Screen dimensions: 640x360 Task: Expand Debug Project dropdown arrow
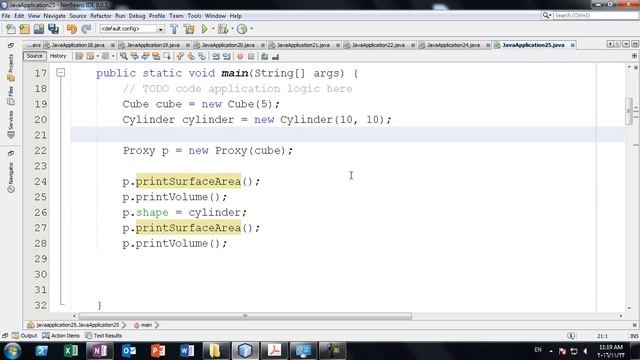232,29
